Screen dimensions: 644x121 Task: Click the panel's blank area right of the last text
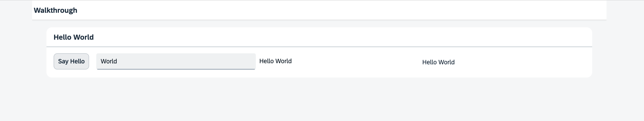point(525,62)
